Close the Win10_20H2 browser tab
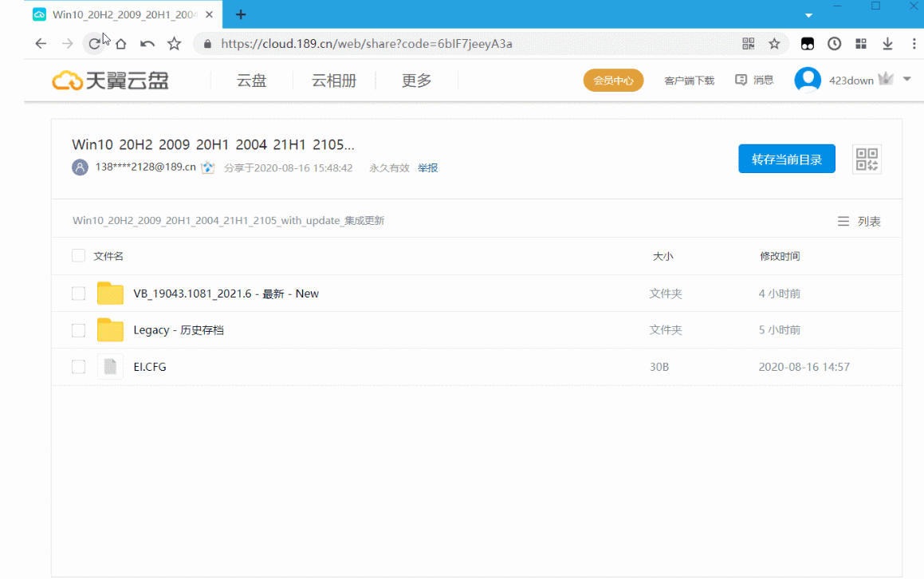The height and width of the screenshot is (579, 924). coord(209,14)
